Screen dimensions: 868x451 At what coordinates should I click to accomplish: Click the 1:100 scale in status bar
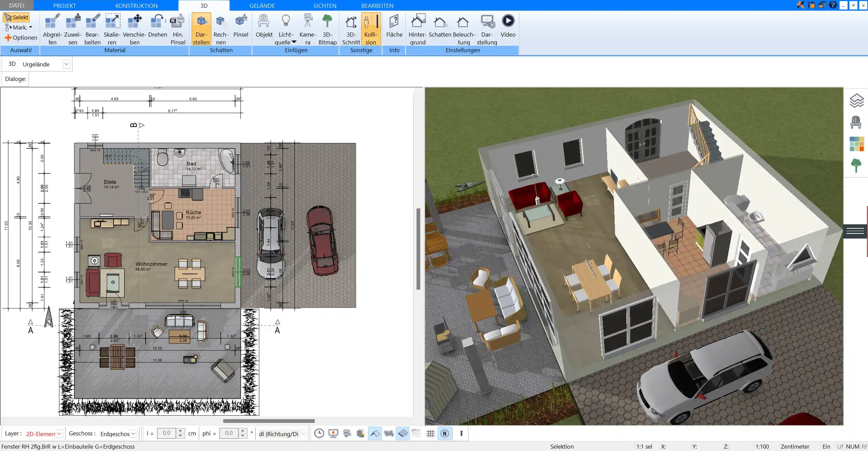pyautogui.click(x=762, y=447)
